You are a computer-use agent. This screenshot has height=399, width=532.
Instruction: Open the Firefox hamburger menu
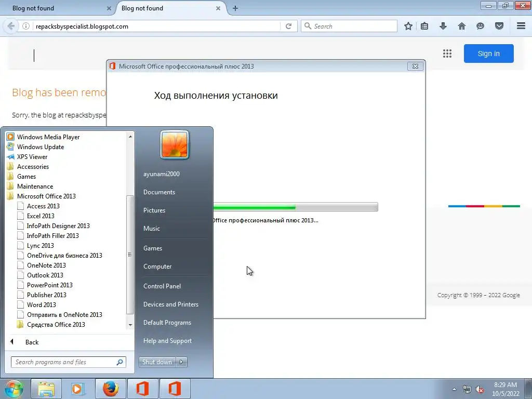[521, 26]
